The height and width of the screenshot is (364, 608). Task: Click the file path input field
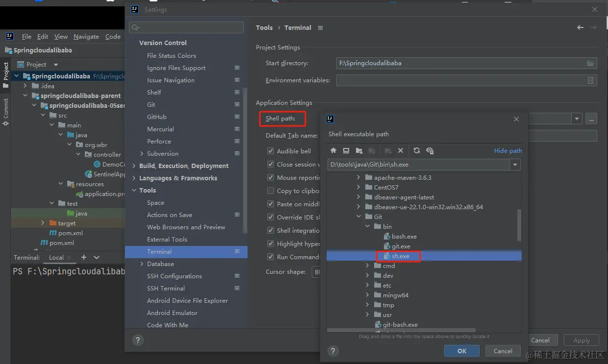[419, 165]
